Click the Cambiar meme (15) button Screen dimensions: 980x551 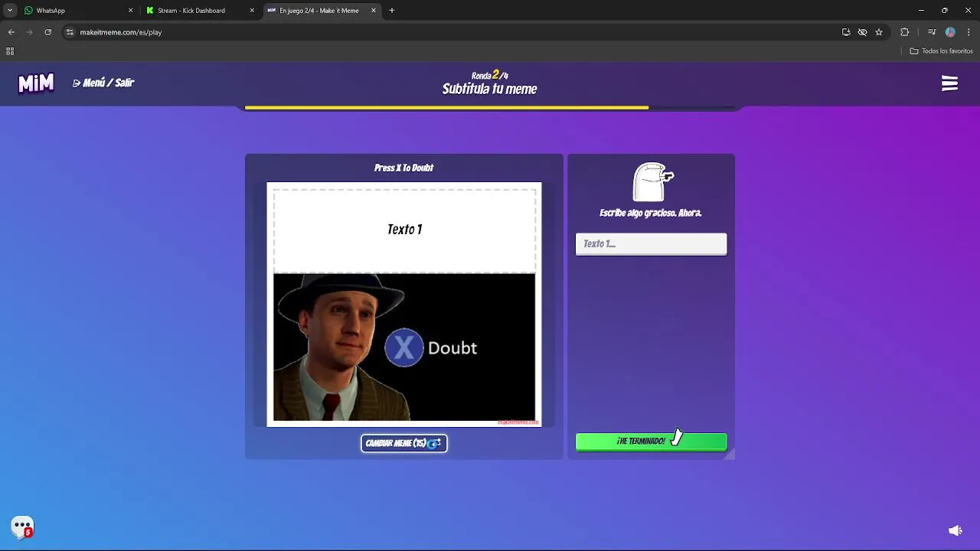404,443
